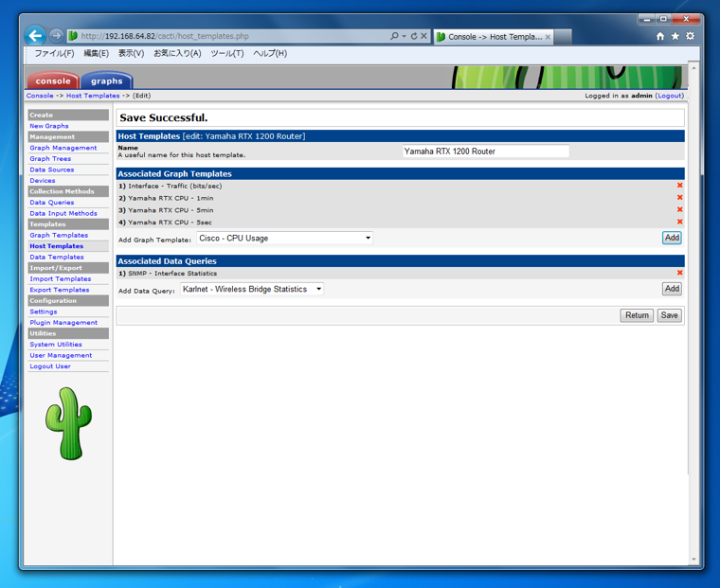
Task: Open browser tools via the gear icon
Action: (690, 36)
